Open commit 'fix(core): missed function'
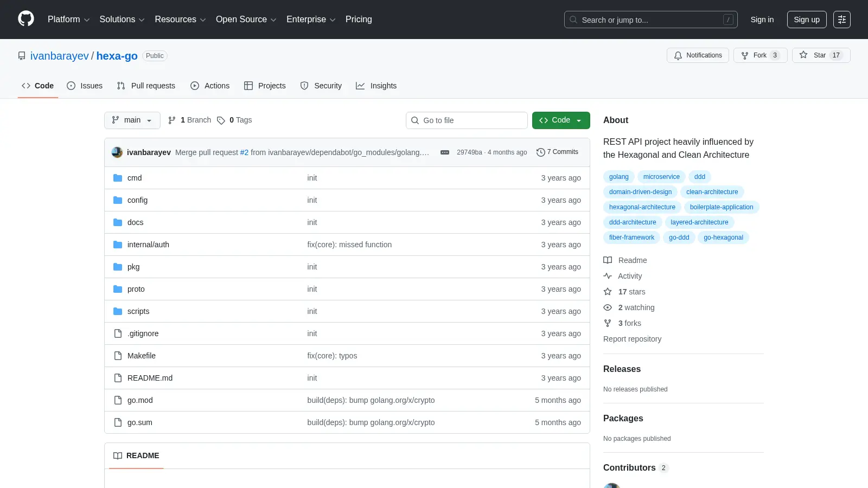Image resolution: width=868 pixels, height=488 pixels. coord(349,245)
